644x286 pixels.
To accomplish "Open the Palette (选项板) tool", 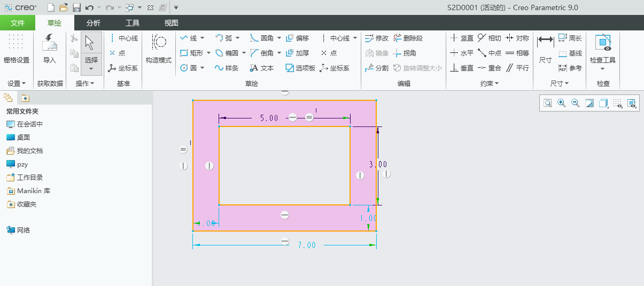I will pyautogui.click(x=300, y=68).
